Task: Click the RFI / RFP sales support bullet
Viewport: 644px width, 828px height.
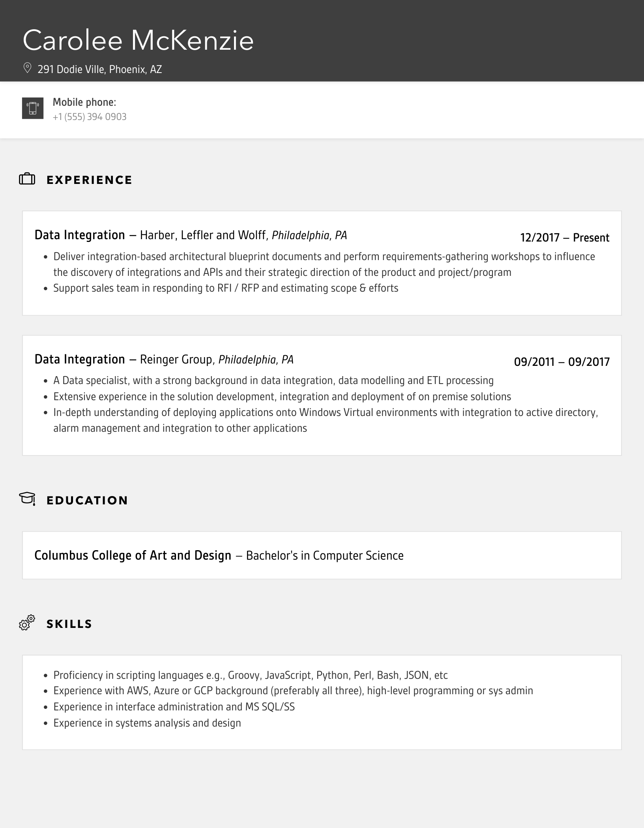Action: coord(226,288)
